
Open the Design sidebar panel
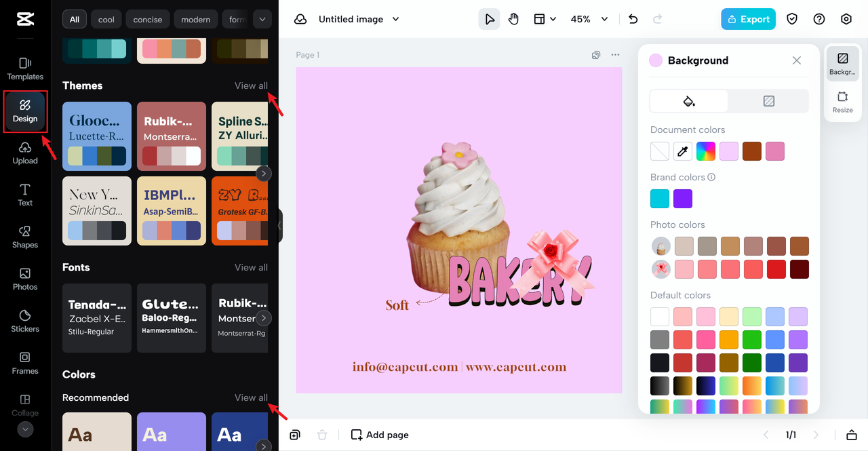[25, 111]
